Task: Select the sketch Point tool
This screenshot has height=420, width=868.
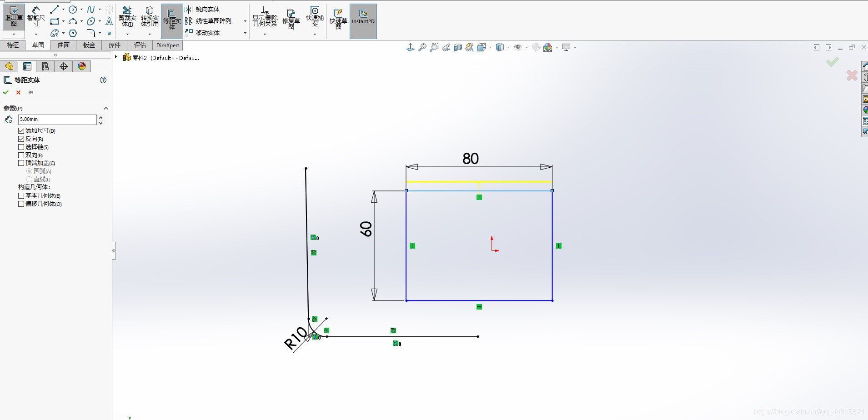Action: pos(109,33)
